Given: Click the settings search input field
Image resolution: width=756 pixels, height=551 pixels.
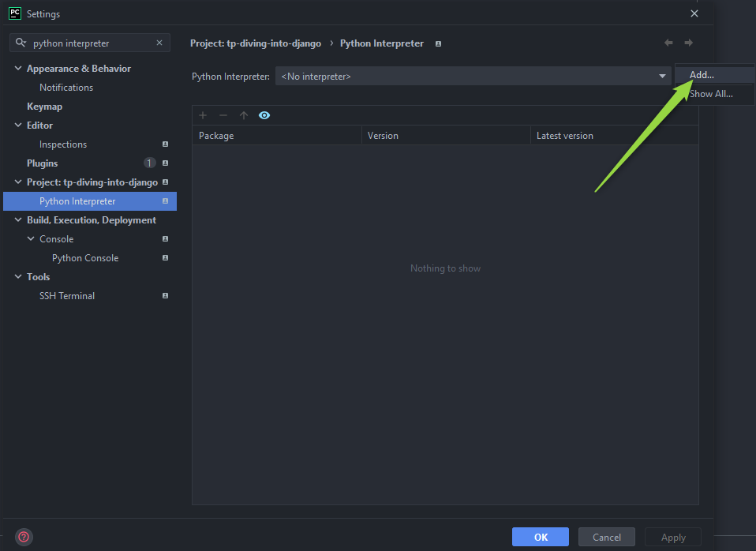Looking at the screenshot, I should pyautogui.click(x=91, y=43).
